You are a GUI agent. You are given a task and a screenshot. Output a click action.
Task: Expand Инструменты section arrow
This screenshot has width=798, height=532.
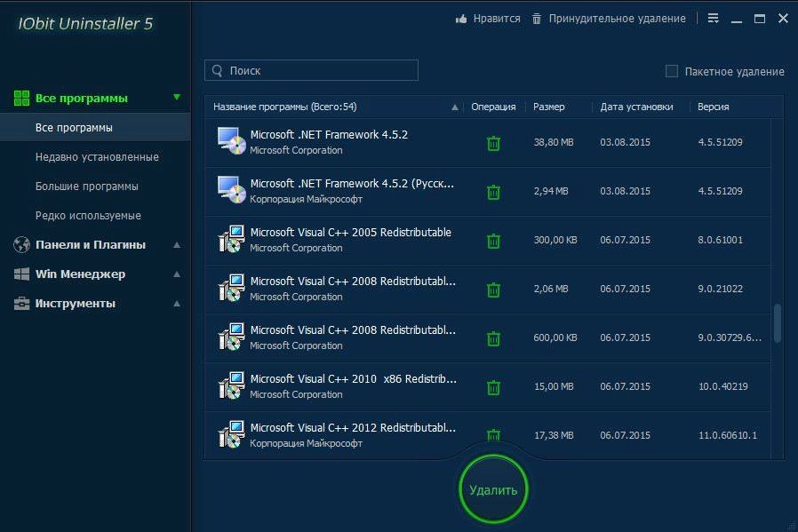pos(177,304)
